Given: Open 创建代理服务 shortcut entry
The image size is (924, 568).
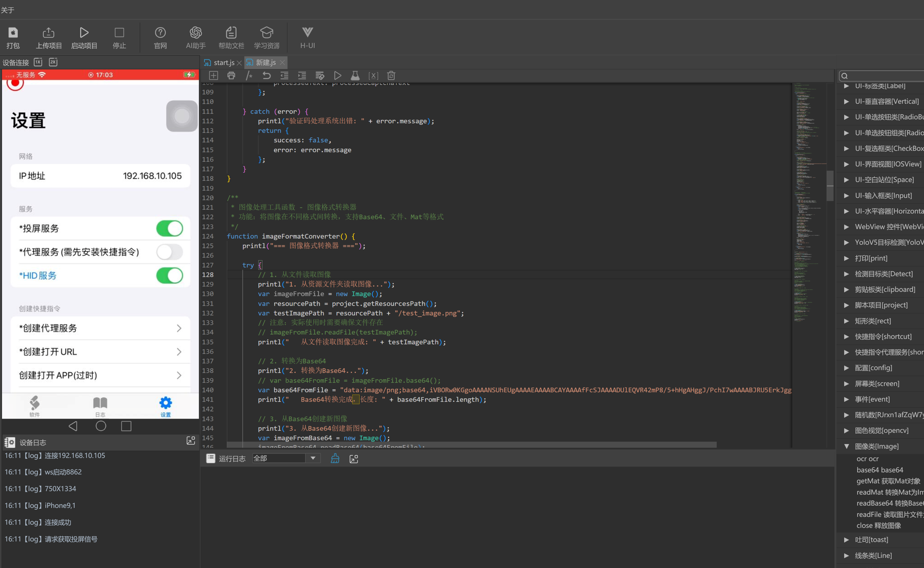Looking at the screenshot, I should point(100,328).
